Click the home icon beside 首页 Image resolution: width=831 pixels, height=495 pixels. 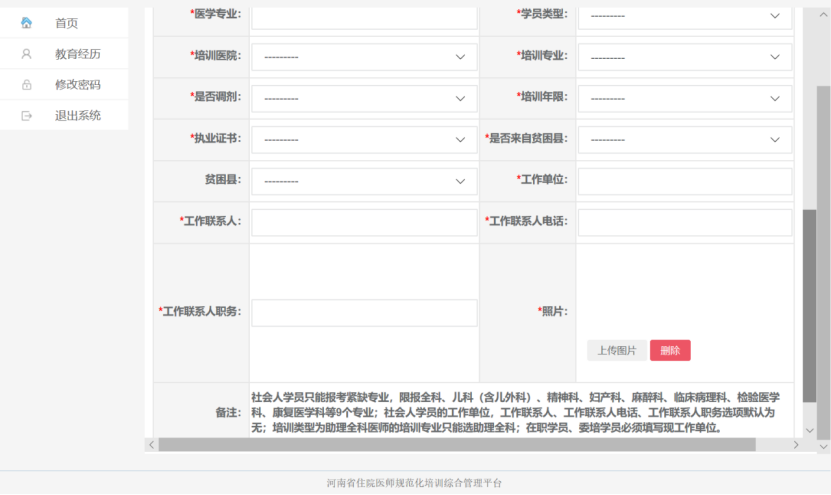click(27, 23)
